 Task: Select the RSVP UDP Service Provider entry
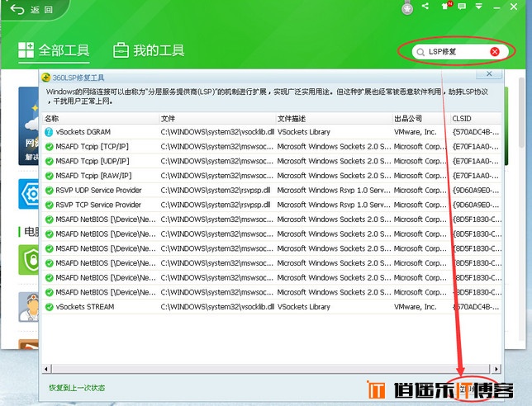(98, 190)
